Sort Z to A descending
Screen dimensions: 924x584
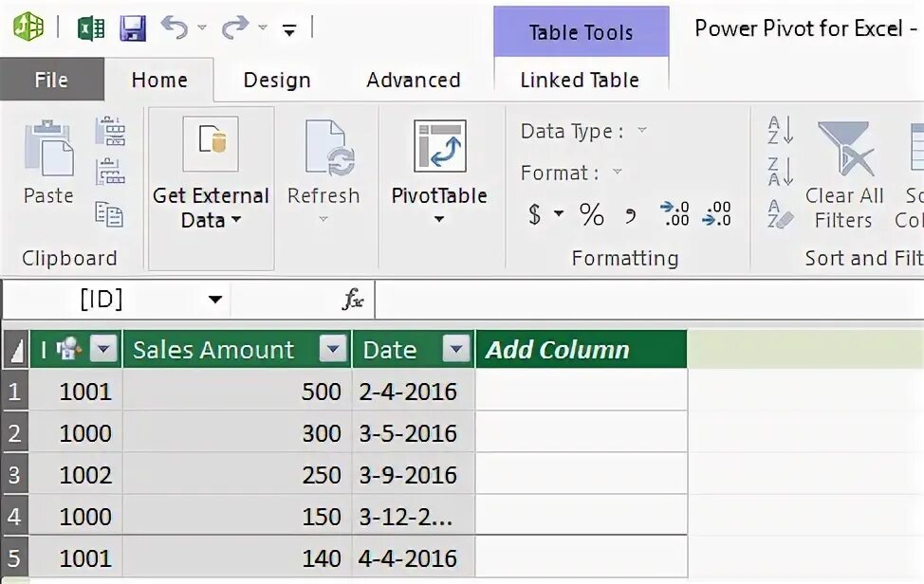click(x=781, y=172)
